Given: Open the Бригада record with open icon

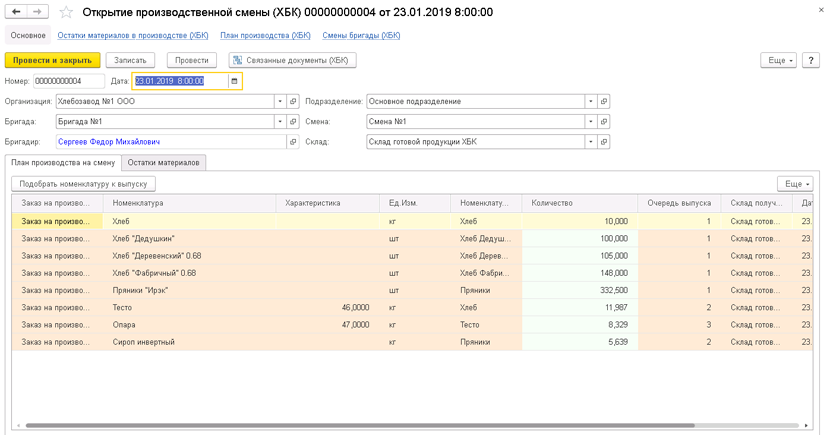Looking at the screenshot, I should point(293,122).
